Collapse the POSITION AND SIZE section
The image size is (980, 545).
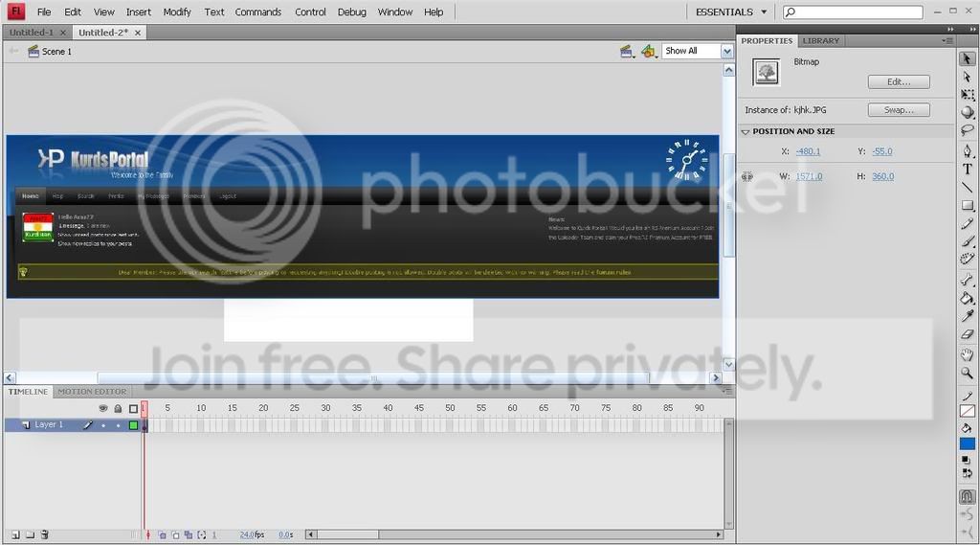tap(745, 132)
